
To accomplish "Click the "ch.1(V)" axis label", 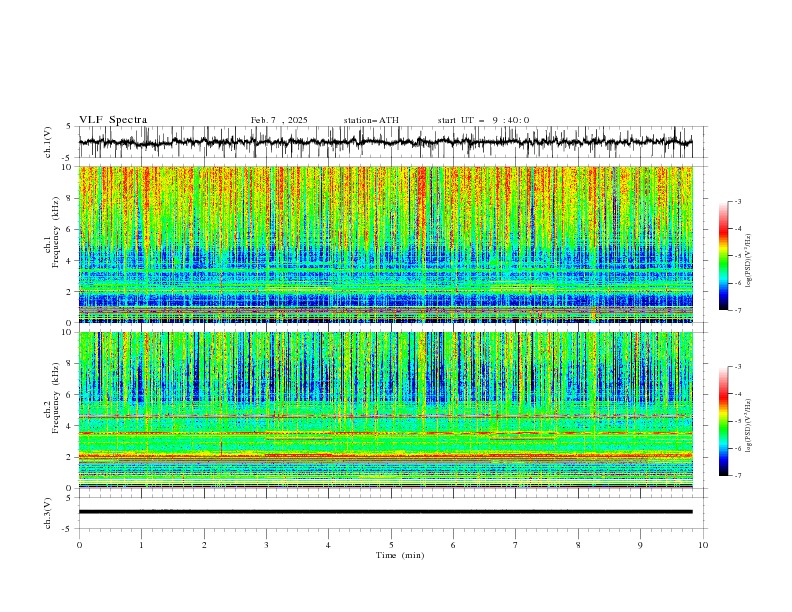I will coord(48,142).
